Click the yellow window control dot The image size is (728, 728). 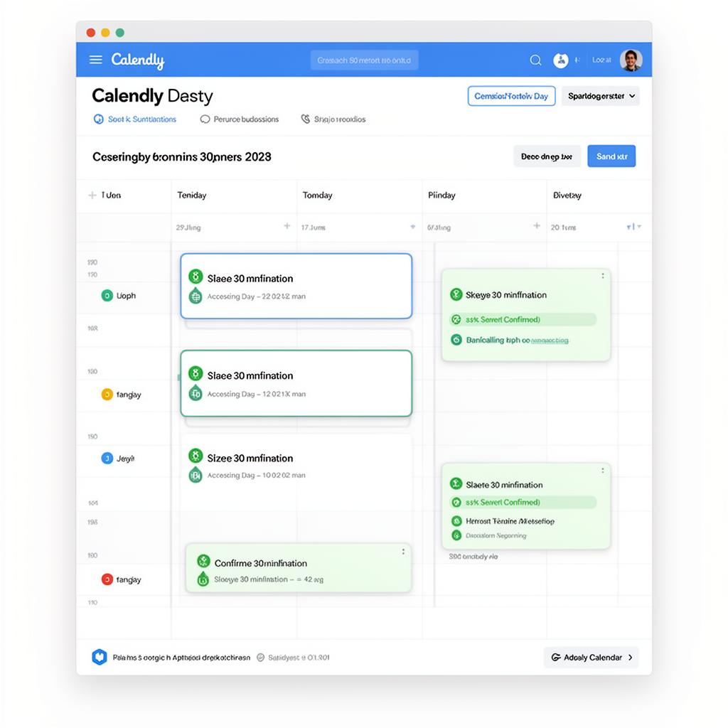tap(105, 33)
